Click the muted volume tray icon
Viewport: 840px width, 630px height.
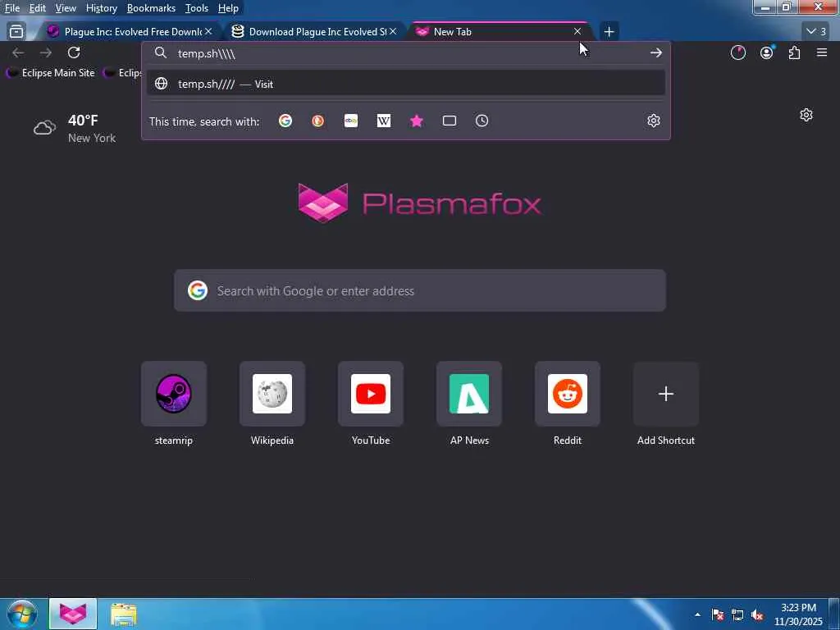click(757, 614)
